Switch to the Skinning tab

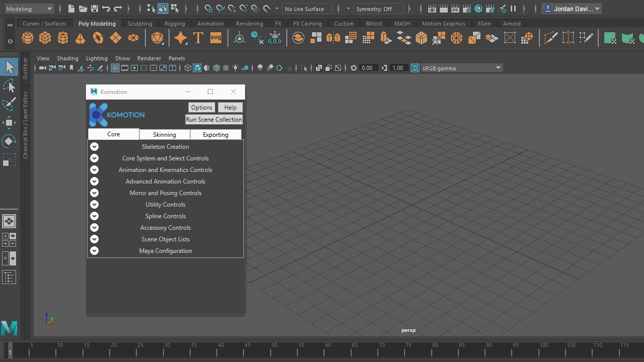click(165, 135)
